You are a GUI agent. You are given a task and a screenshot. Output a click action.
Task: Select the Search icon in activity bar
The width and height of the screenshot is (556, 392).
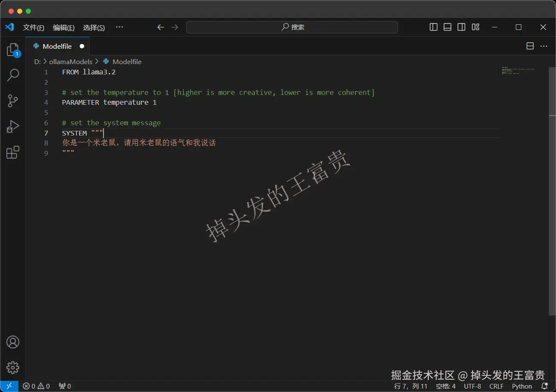pos(13,75)
